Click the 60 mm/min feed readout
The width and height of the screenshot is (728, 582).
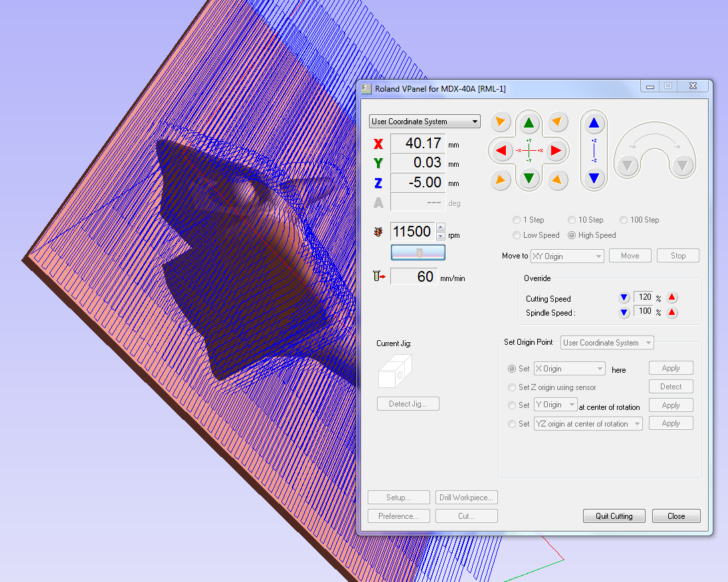[414, 276]
